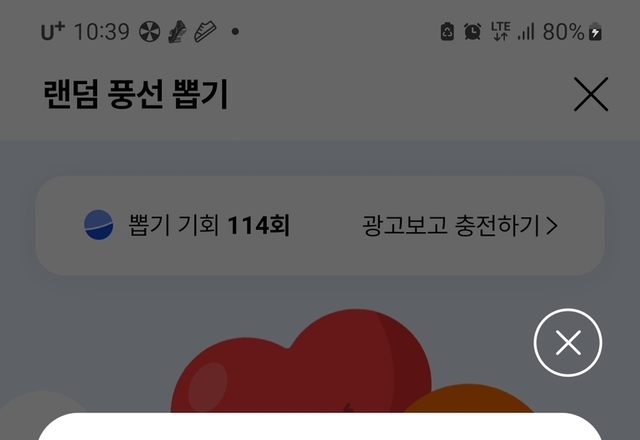Tap the 80% battery charging indicator
This screenshot has width=640, height=440.
coord(572,31)
